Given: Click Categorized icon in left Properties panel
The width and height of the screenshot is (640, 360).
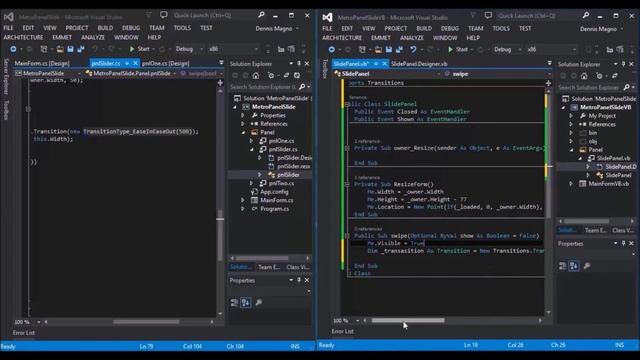Looking at the screenshot, I should tap(234, 302).
